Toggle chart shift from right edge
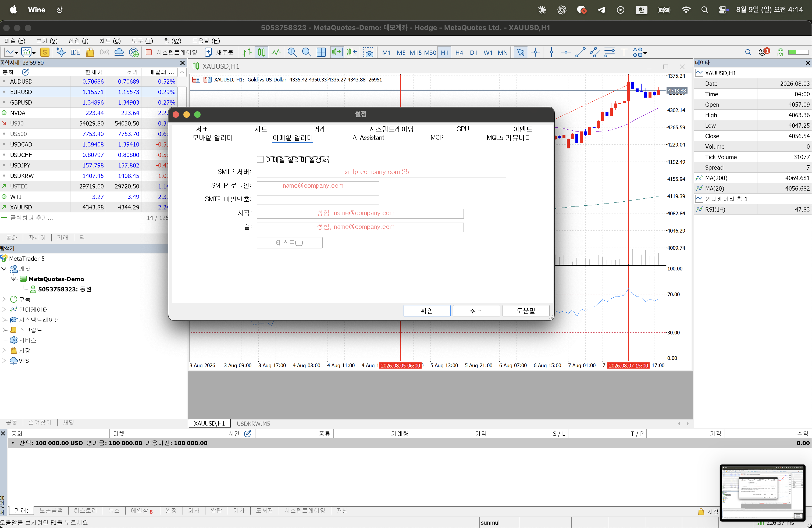 coord(352,52)
